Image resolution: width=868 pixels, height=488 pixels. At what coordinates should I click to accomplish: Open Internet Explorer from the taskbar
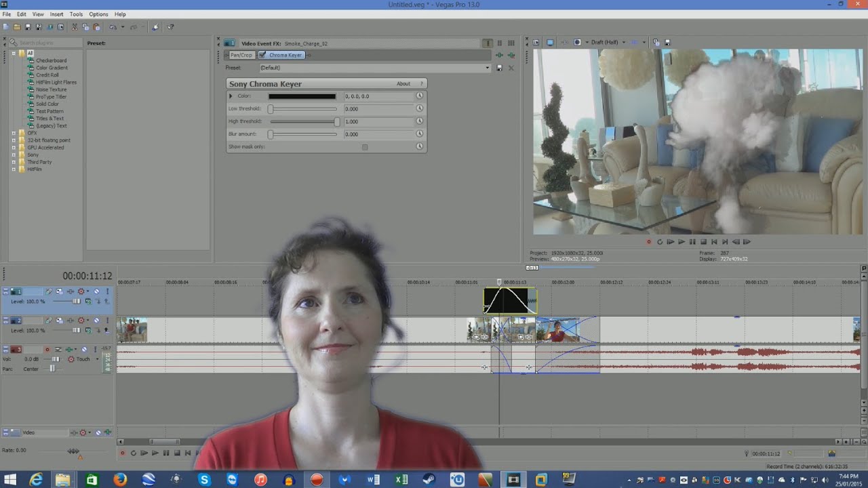coord(36,480)
